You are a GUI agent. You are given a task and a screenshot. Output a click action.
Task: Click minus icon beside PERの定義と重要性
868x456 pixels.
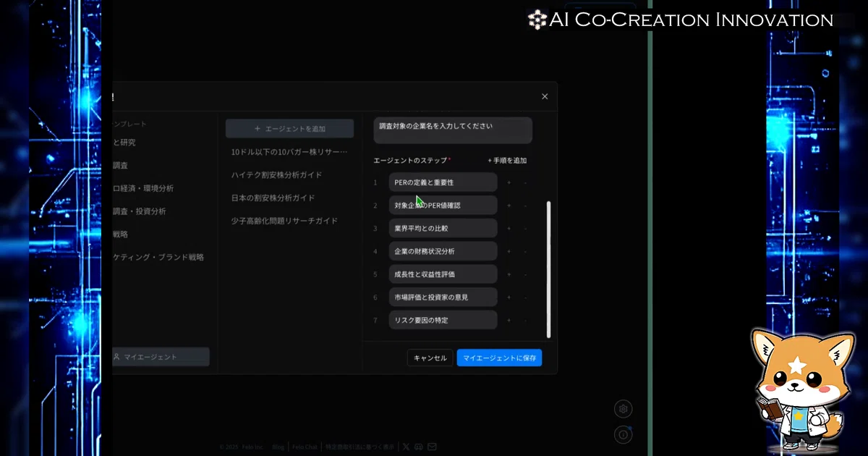525,182
